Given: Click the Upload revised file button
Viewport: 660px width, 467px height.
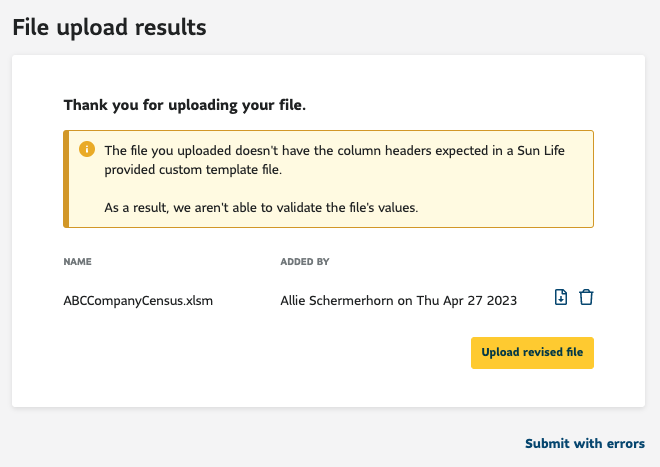Looking at the screenshot, I should pyautogui.click(x=532, y=353).
